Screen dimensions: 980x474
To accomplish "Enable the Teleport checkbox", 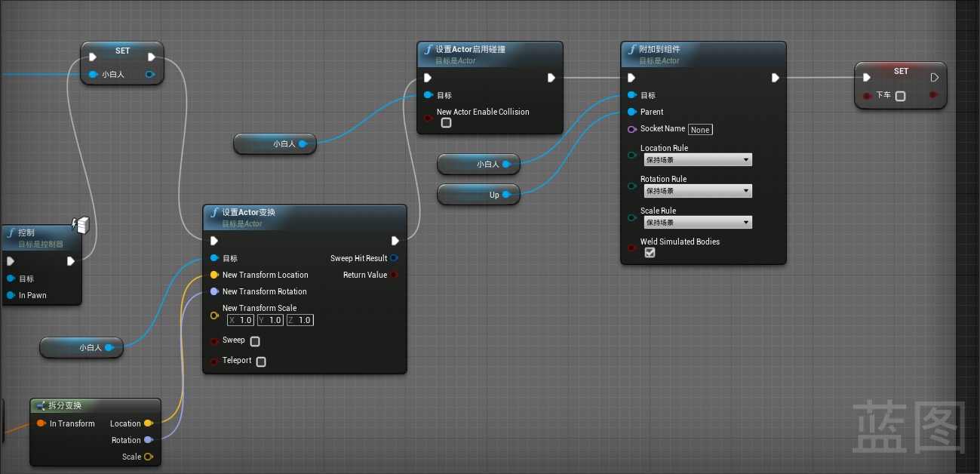I will coord(261,362).
